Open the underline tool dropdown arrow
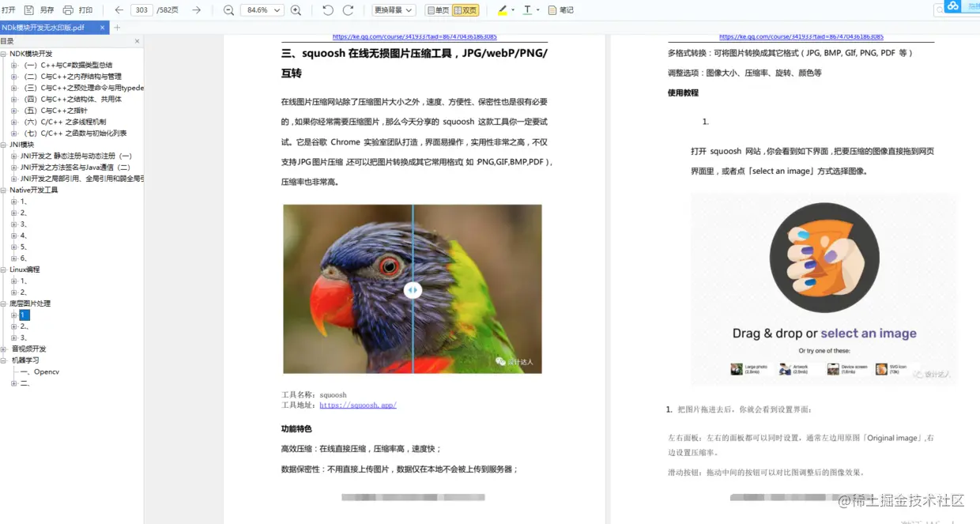The image size is (980, 524). pyautogui.click(x=537, y=10)
